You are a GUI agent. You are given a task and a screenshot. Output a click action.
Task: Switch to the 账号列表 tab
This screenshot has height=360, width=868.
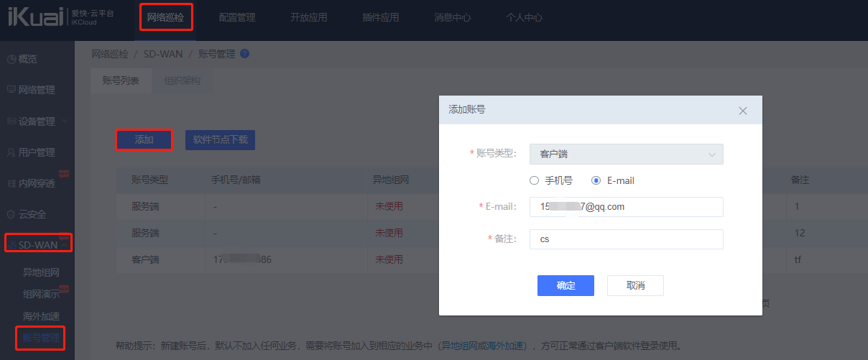(x=121, y=81)
